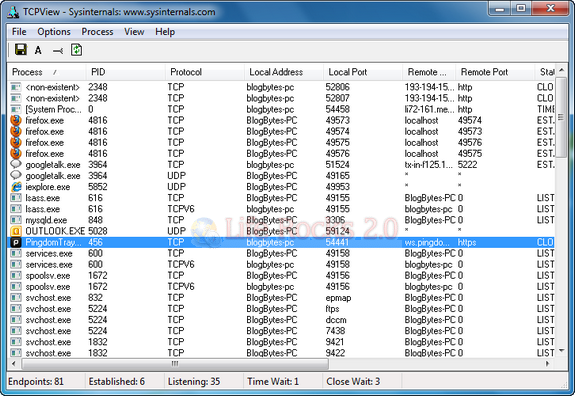The height and width of the screenshot is (396, 575).
Task: Click non-existent process icon on port 52806
Action: click(x=16, y=87)
